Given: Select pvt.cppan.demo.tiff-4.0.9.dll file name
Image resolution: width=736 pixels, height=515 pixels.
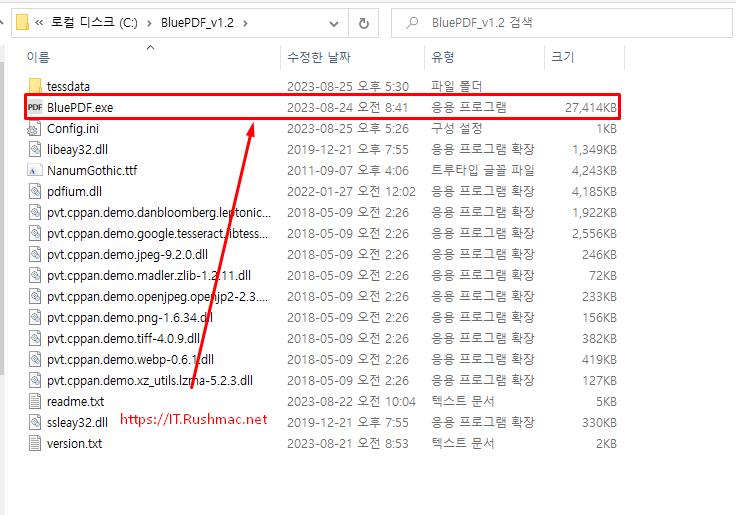Looking at the screenshot, I should point(123,338).
